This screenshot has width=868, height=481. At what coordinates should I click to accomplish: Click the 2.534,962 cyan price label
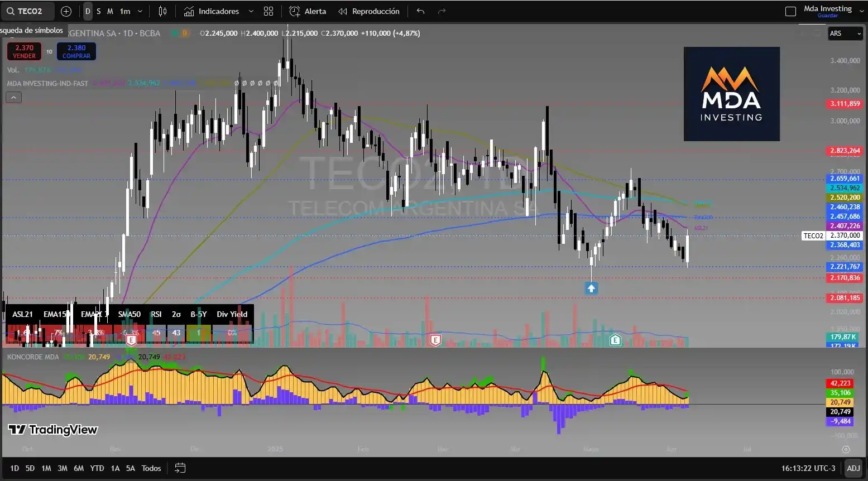click(x=845, y=188)
